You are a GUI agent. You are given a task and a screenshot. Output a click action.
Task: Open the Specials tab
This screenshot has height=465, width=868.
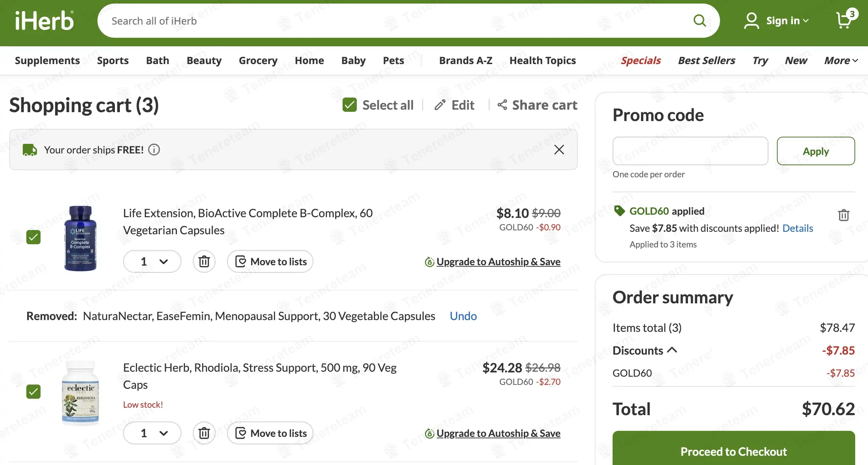pos(641,61)
